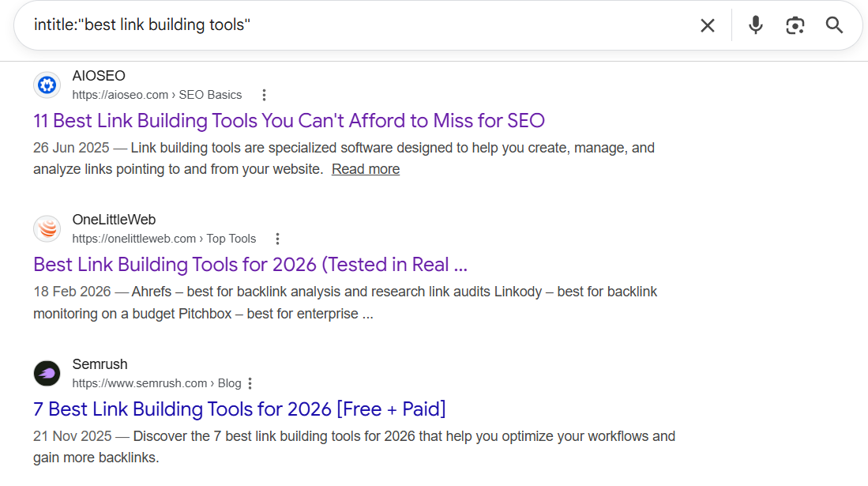868x486 pixels.
Task: Open '11 Best Link Building Tools' result
Action: click(289, 121)
